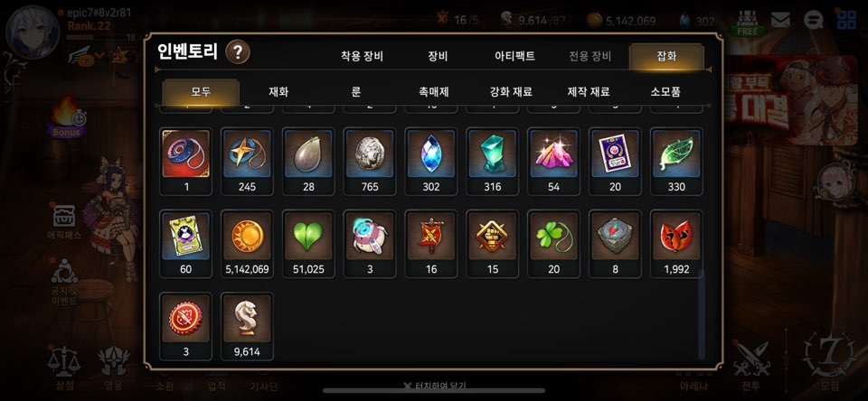The height and width of the screenshot is (401, 868).
Task: Open the inventory help question mark
Action: tap(238, 52)
